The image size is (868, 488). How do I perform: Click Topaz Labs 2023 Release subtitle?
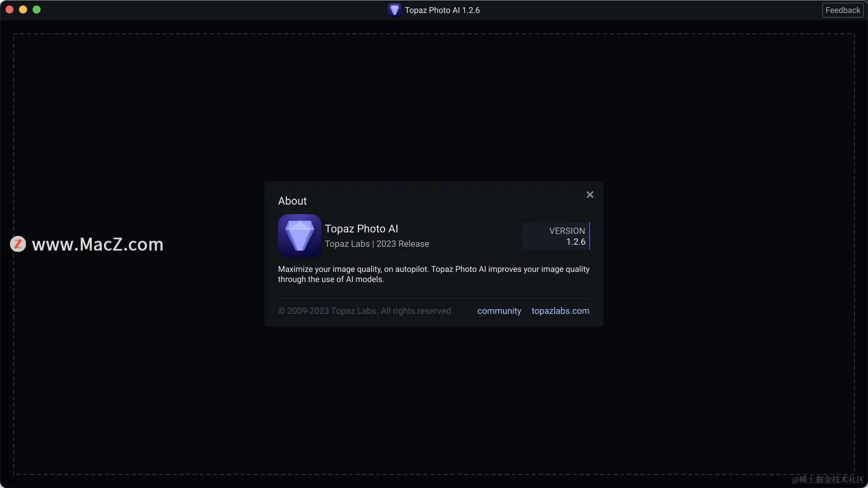pyautogui.click(x=377, y=244)
